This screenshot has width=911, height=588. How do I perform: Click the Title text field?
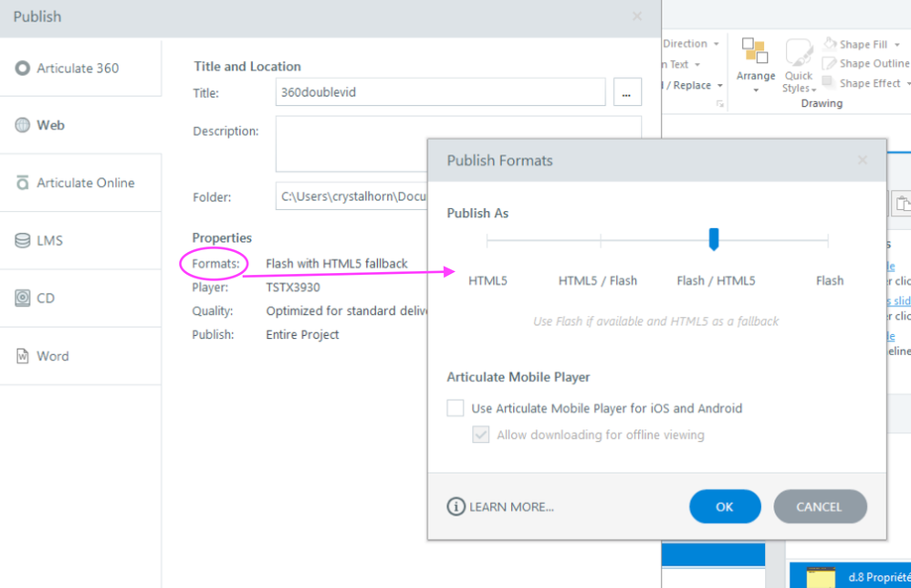click(440, 92)
